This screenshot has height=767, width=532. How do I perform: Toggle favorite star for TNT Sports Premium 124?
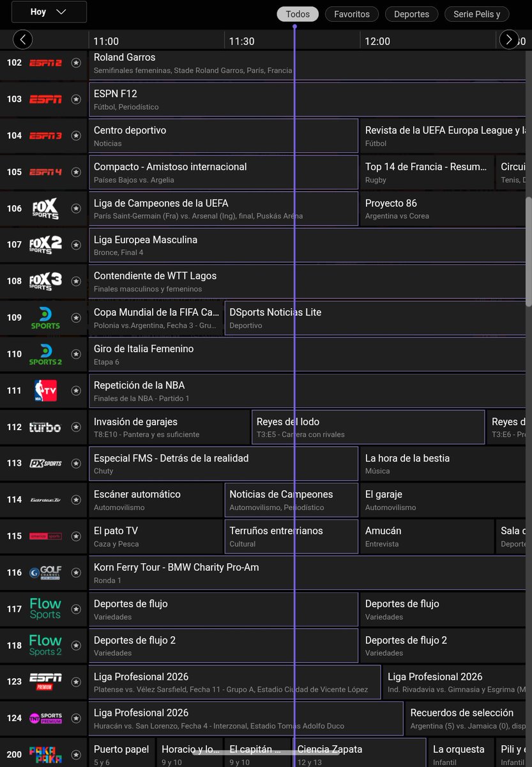(76, 718)
